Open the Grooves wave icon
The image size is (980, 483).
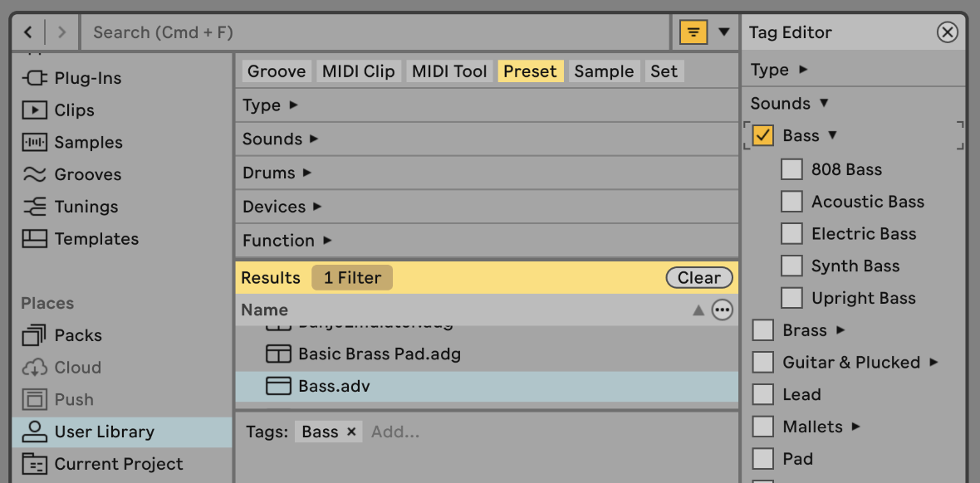(35, 175)
